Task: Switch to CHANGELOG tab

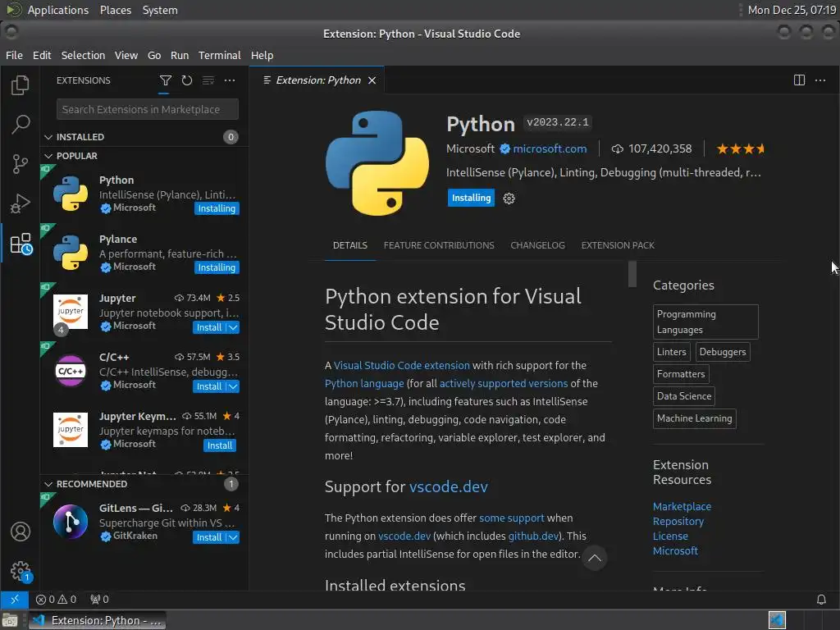Action: [537, 245]
